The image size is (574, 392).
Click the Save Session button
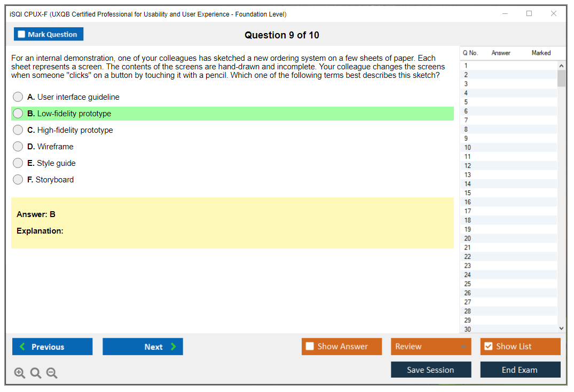(430, 370)
